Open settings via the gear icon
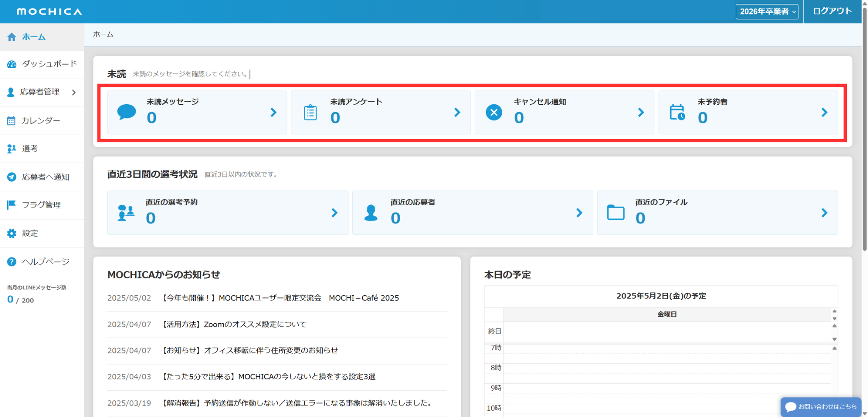The height and width of the screenshot is (417, 868). click(x=11, y=233)
